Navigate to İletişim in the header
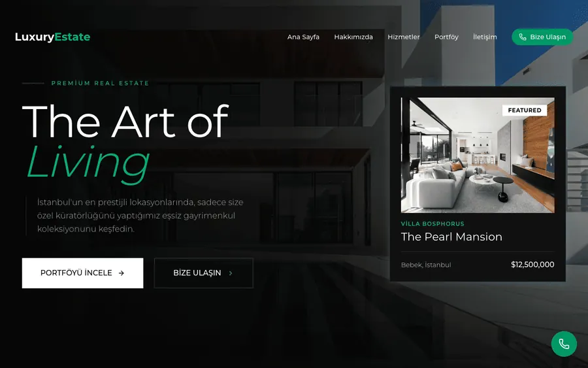Viewport: 588px width, 368px height. coord(485,37)
